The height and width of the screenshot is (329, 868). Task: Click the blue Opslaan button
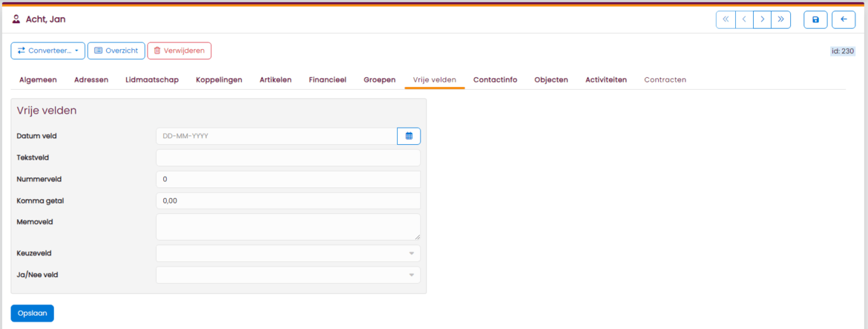click(32, 313)
